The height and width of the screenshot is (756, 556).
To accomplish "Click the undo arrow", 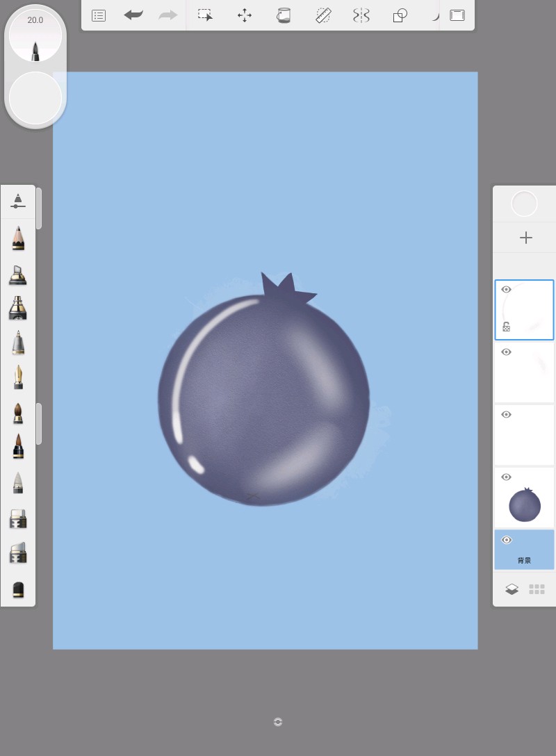I will coord(133,15).
